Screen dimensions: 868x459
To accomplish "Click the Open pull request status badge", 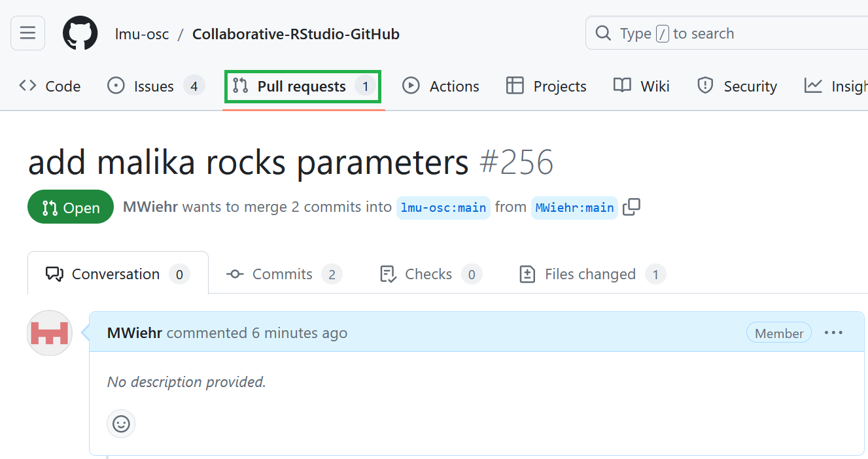I will (70, 207).
